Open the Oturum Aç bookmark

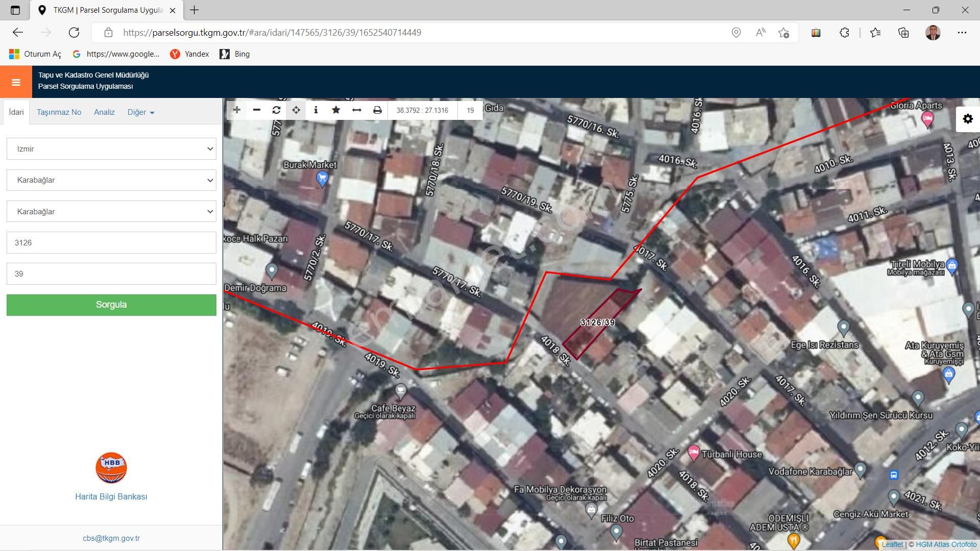35,54
